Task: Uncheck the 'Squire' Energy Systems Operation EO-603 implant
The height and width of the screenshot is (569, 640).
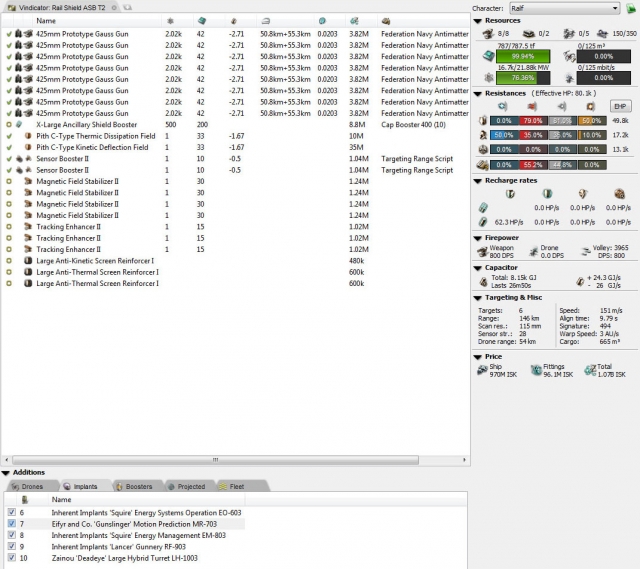Action: coord(9,513)
